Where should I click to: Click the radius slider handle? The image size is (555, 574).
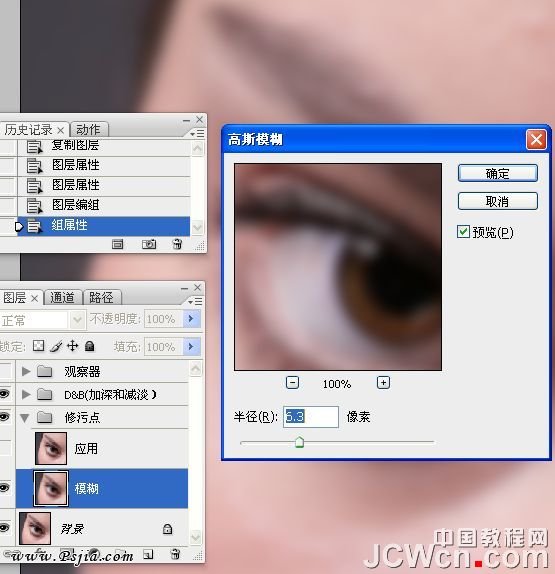click(299, 442)
